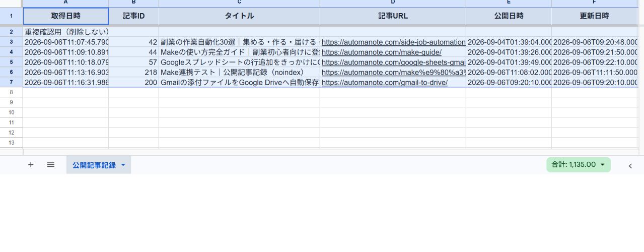The width and height of the screenshot is (644, 252).
Task: Select publish date cell 2026-09-06T11:08:02.000
Action: point(509,73)
